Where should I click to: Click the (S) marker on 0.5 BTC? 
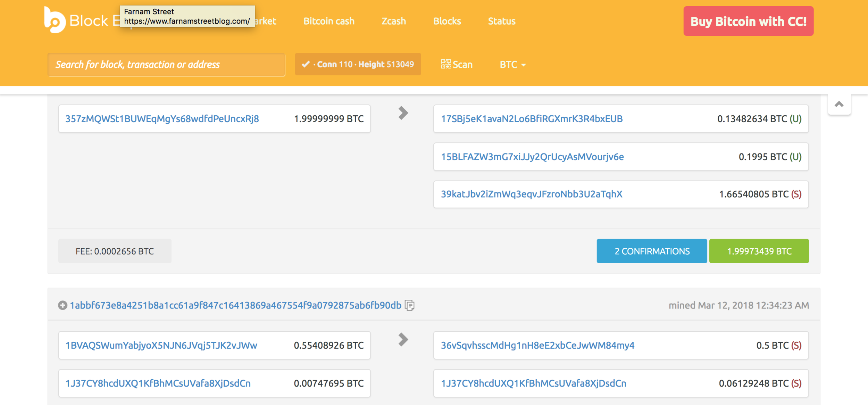coord(796,346)
